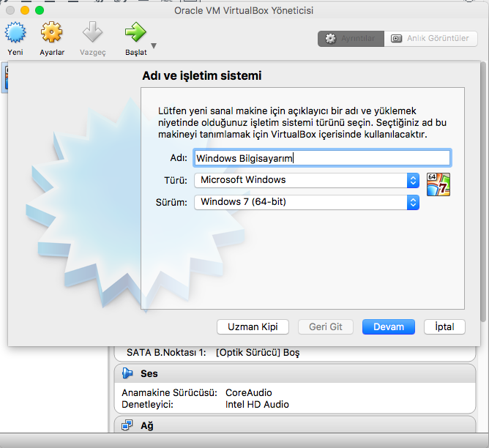Click the text 'CoreAudio'
Viewport: 489px width, 448px height.
coord(249,392)
